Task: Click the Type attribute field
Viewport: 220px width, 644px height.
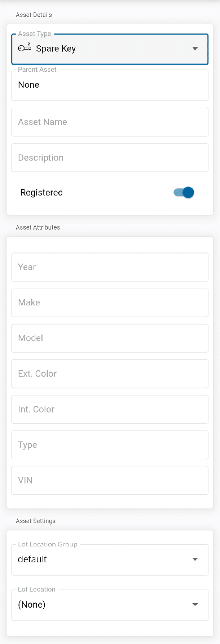Action: click(x=110, y=445)
